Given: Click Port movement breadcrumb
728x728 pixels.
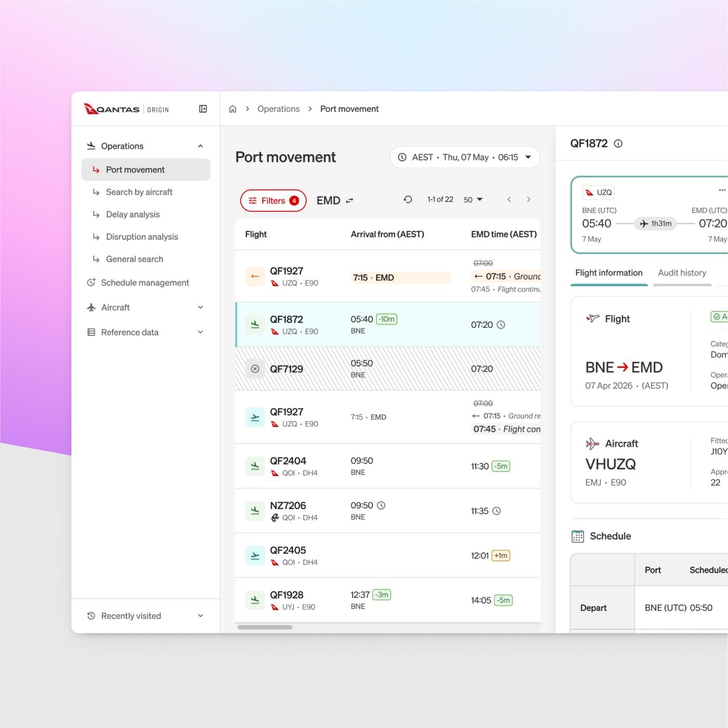Looking at the screenshot, I should click(x=349, y=109).
